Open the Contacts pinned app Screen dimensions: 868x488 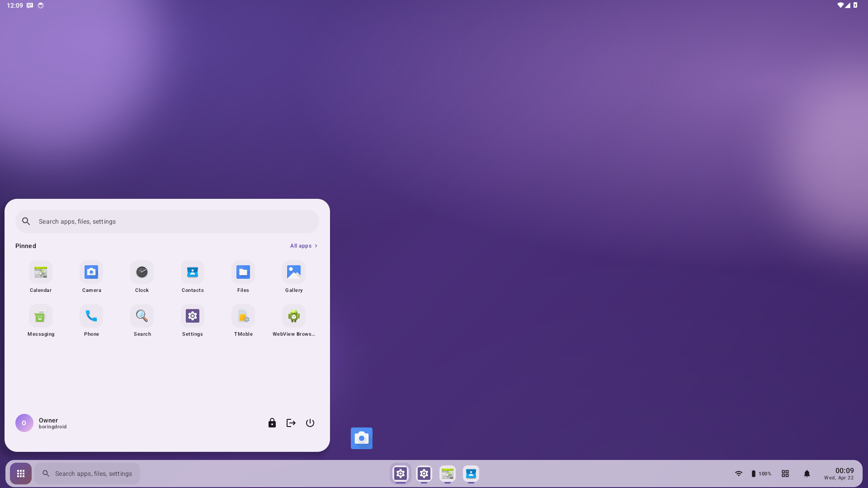tap(193, 272)
